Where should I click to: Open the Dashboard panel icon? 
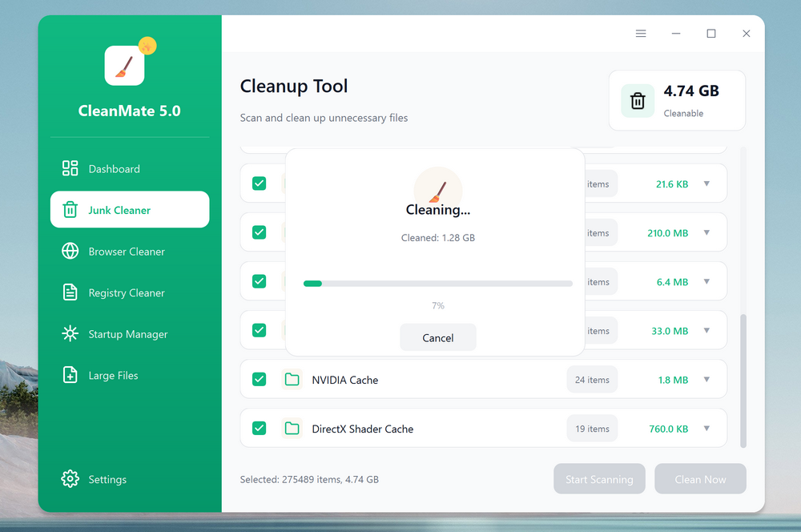tap(71, 168)
